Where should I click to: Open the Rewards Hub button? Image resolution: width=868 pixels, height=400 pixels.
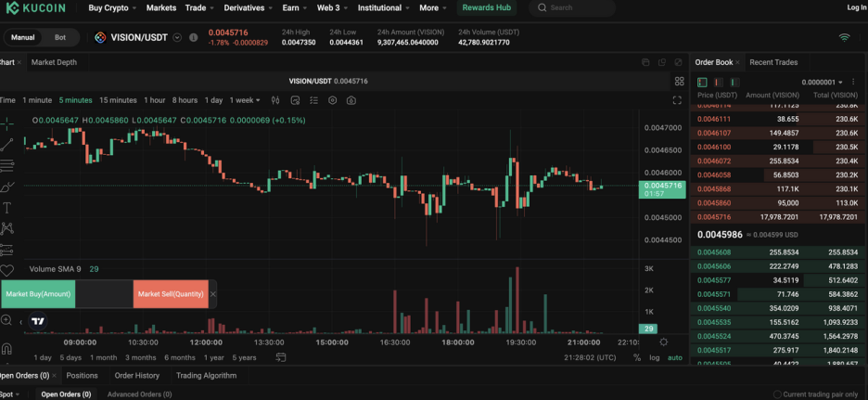487,7
